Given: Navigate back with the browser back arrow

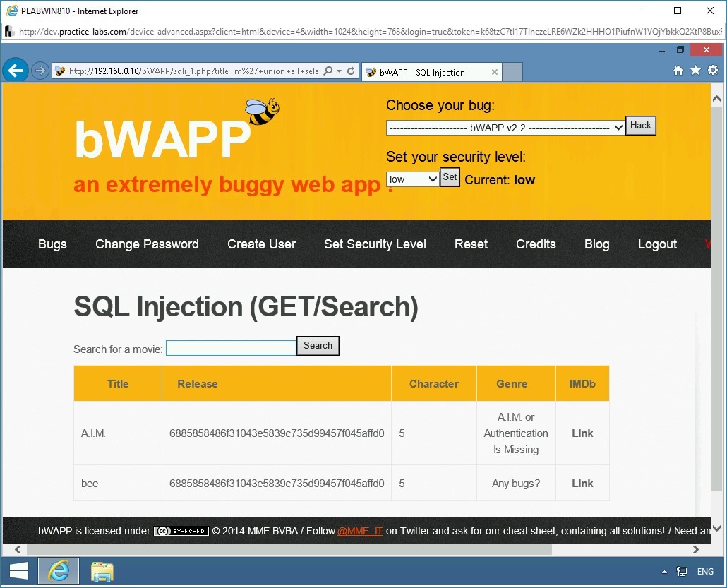Looking at the screenshot, I should [x=16, y=70].
